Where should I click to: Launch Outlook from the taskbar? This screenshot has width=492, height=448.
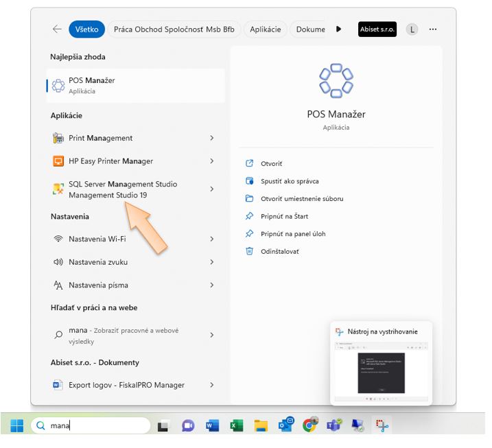pyautogui.click(x=285, y=426)
